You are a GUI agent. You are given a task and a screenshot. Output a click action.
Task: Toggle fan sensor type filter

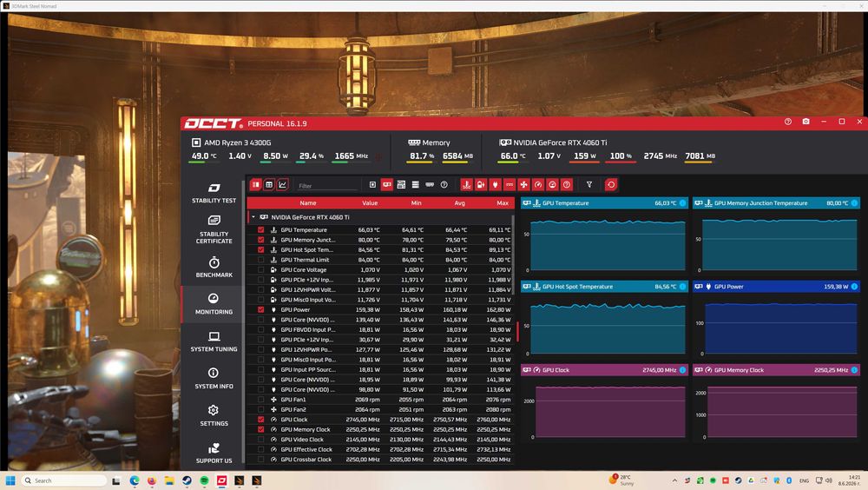coord(523,184)
